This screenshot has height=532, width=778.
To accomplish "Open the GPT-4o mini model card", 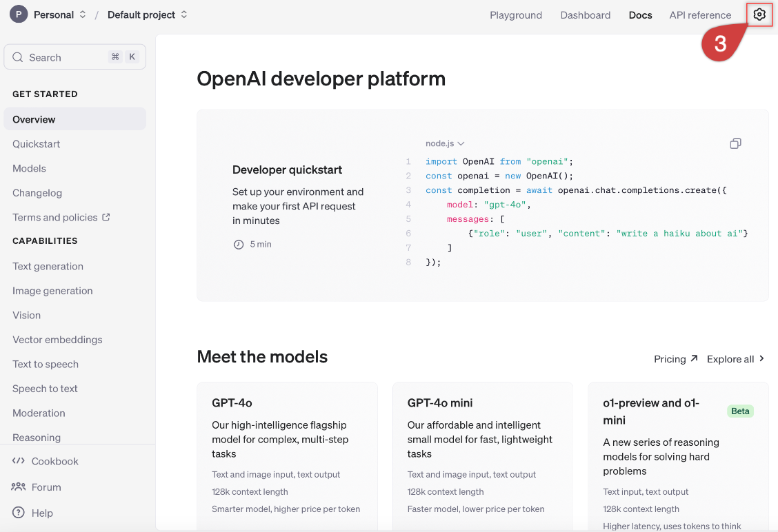I will [482, 456].
